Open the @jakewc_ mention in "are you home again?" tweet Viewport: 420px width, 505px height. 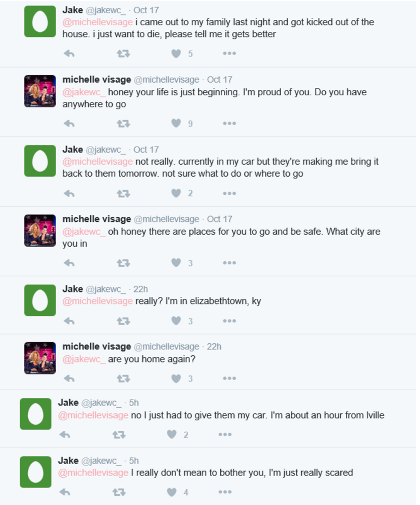[84, 359]
